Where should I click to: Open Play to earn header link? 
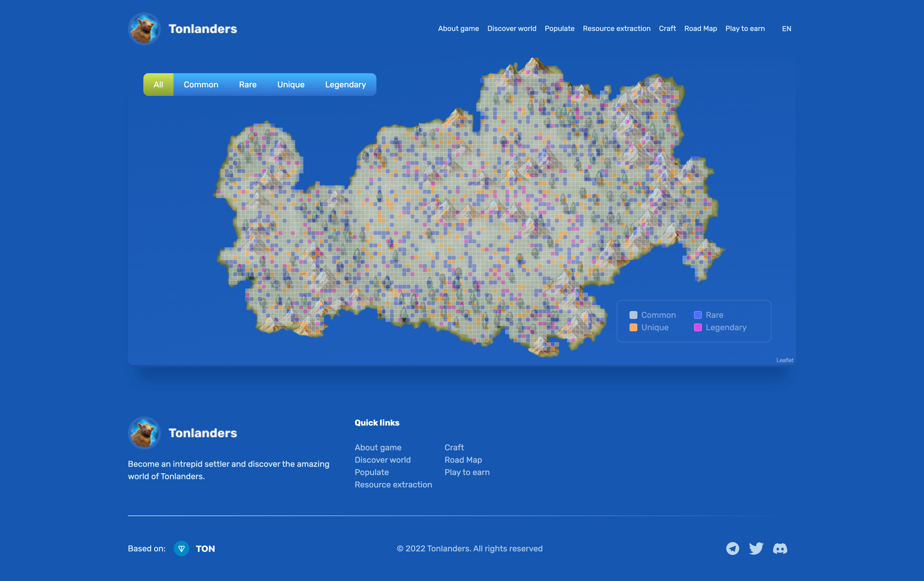pos(745,29)
